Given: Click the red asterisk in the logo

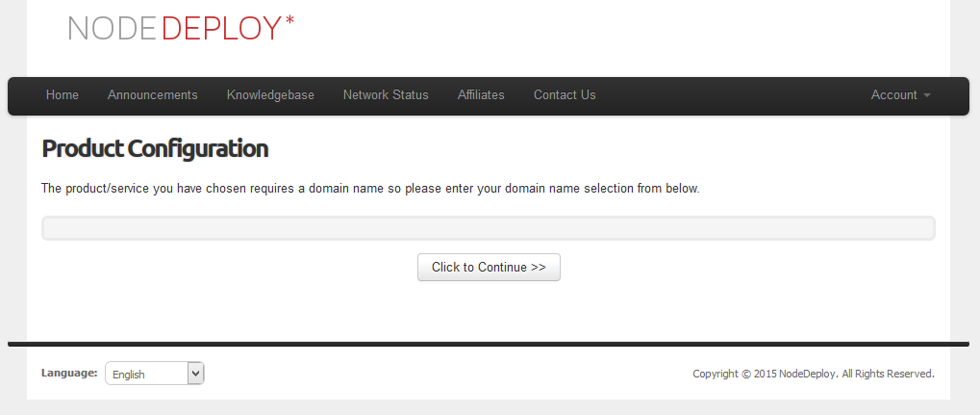Looking at the screenshot, I should (x=289, y=21).
